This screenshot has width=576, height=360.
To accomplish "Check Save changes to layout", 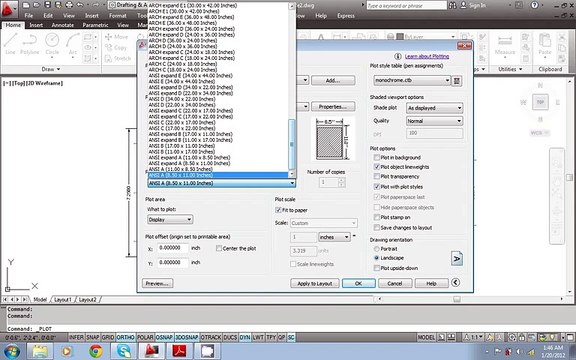I will [x=377, y=227].
